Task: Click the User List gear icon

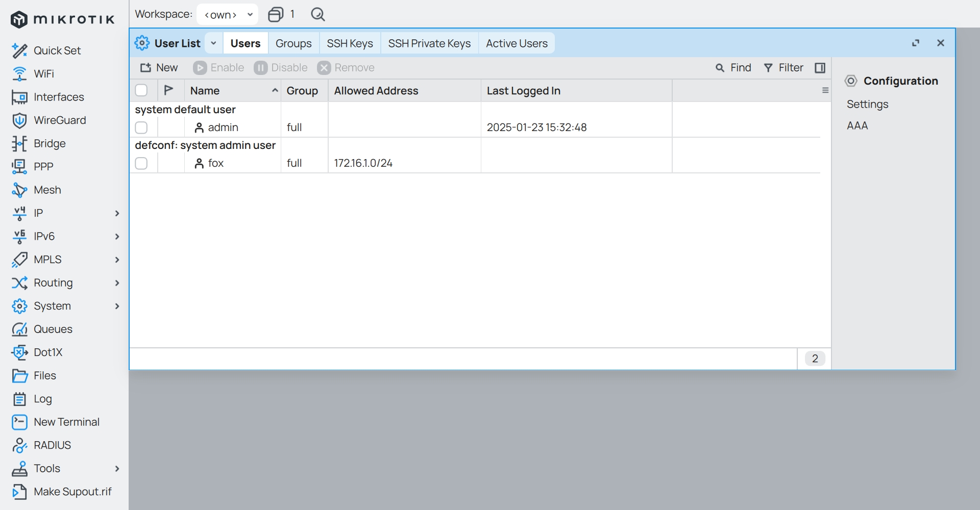Action: [x=142, y=43]
